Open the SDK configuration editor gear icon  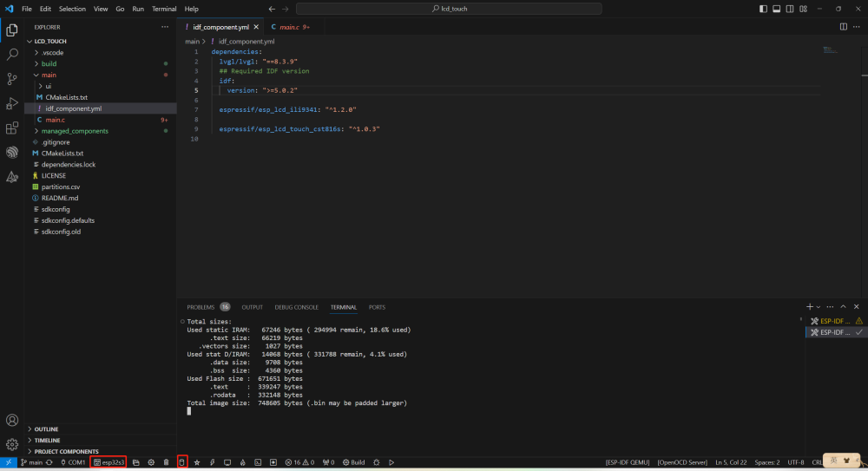click(x=151, y=462)
